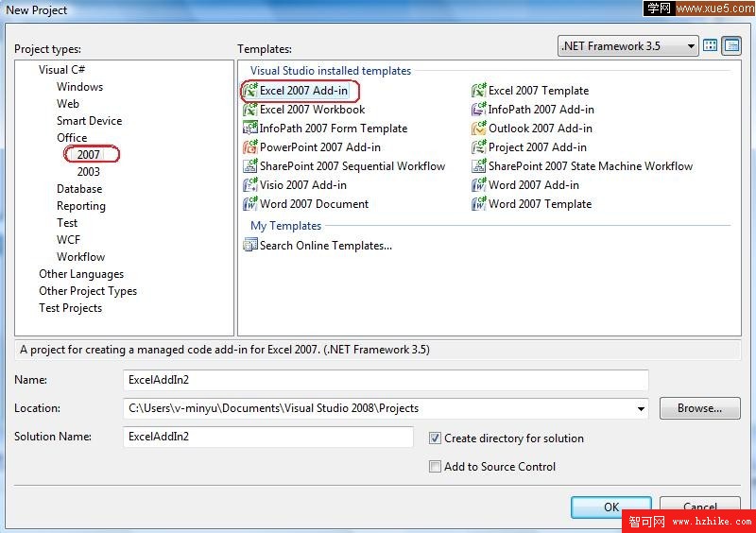The width and height of the screenshot is (756, 533).
Task: Click the Word 2007 Template icon
Action: [x=479, y=203]
